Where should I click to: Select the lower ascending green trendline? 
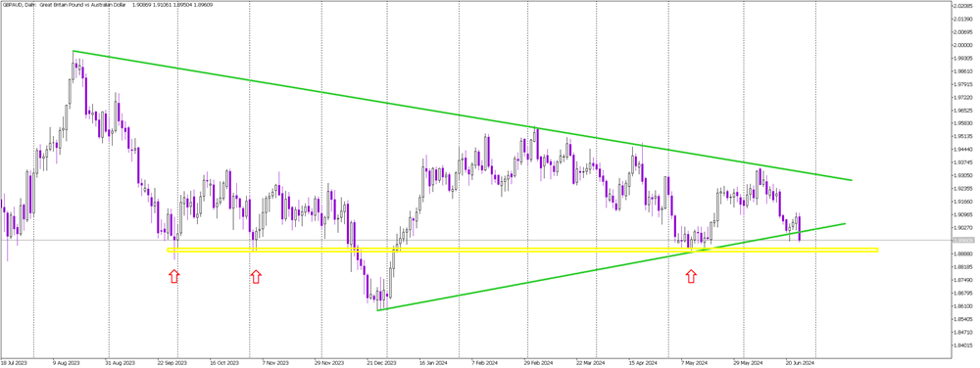(x=612, y=266)
